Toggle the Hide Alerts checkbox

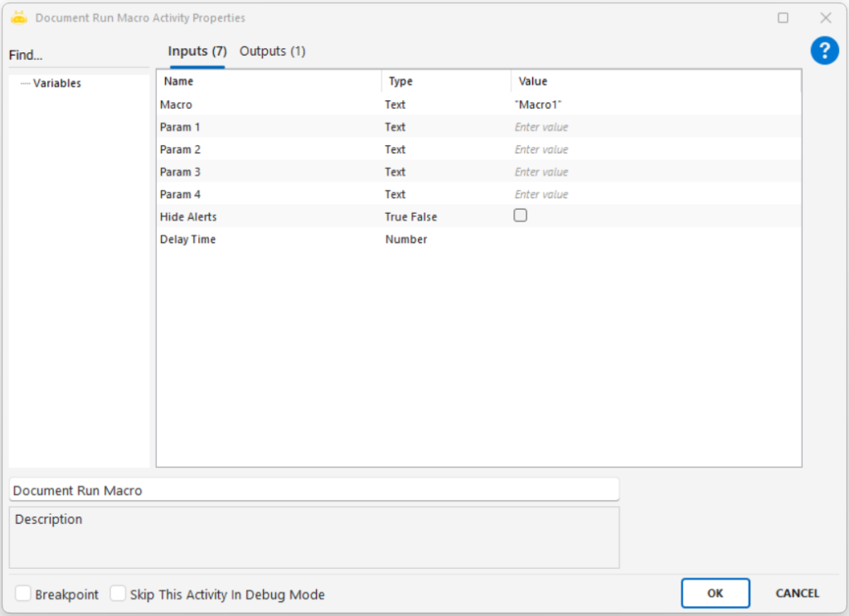point(521,216)
